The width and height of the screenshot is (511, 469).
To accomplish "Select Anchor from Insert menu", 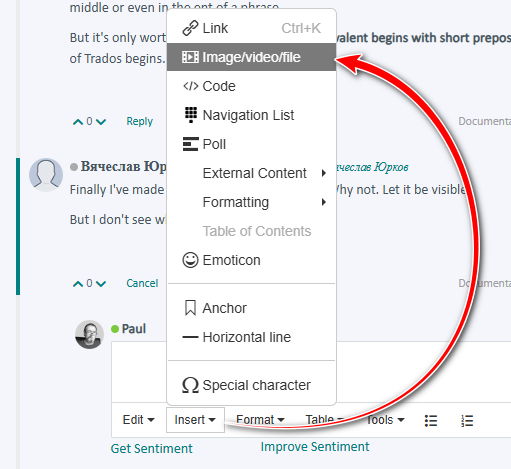I will tap(251, 308).
